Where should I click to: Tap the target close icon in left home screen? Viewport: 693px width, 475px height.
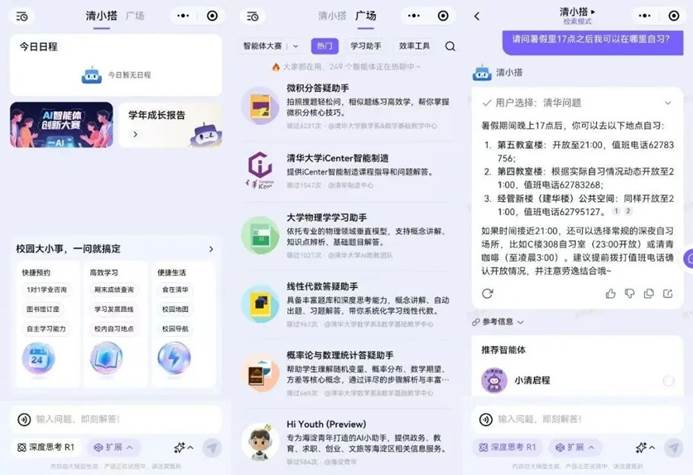click(x=212, y=16)
